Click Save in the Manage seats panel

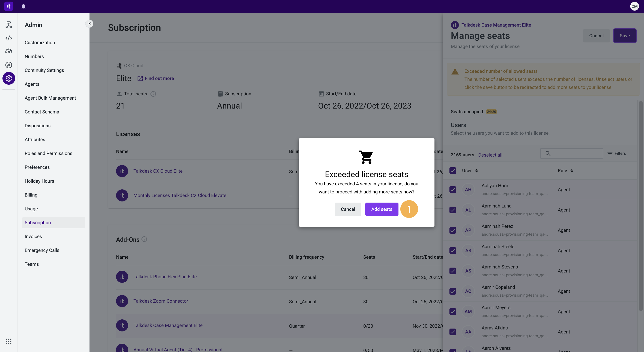click(625, 36)
